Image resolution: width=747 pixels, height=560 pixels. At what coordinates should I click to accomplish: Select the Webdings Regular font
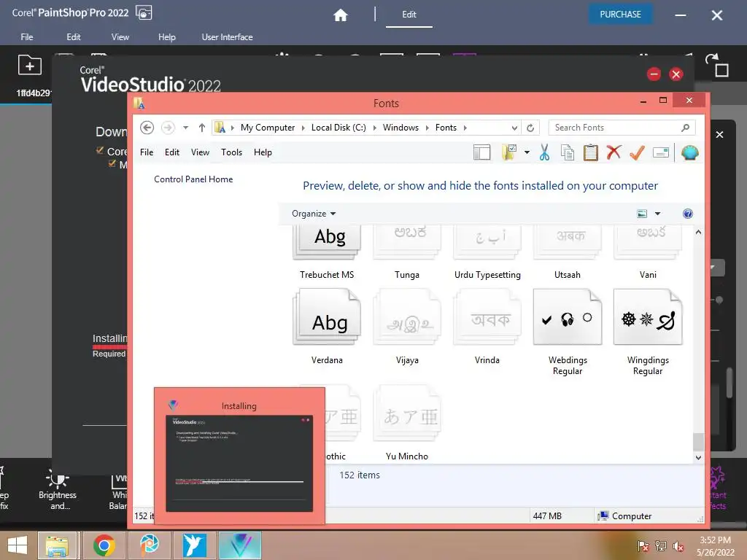point(568,332)
